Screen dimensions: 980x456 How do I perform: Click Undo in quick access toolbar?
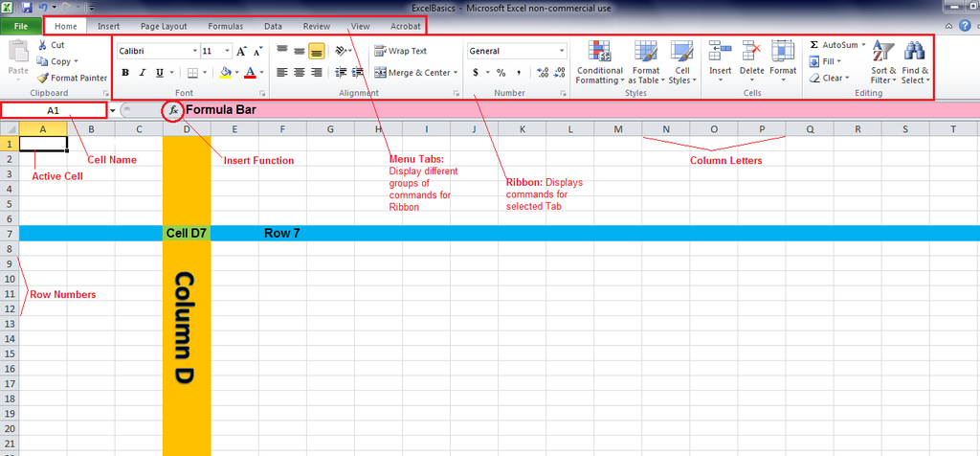pyautogui.click(x=42, y=8)
